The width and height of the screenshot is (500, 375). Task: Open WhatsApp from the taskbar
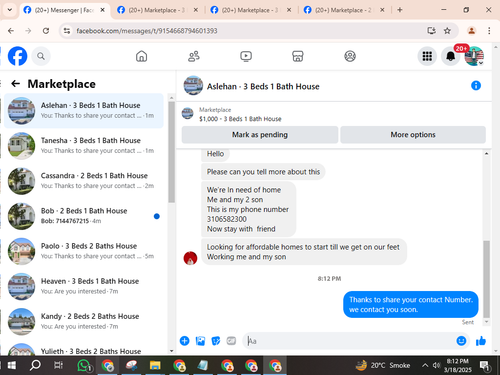(x=84, y=366)
